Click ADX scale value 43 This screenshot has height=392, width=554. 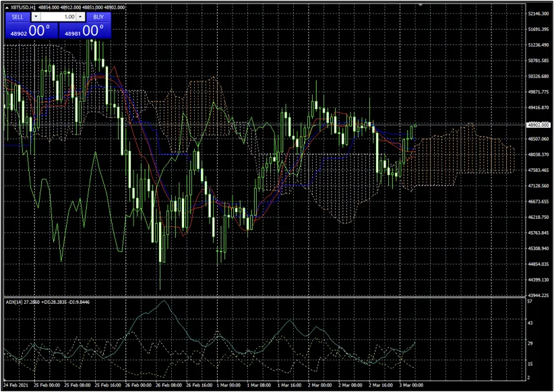(x=530, y=323)
